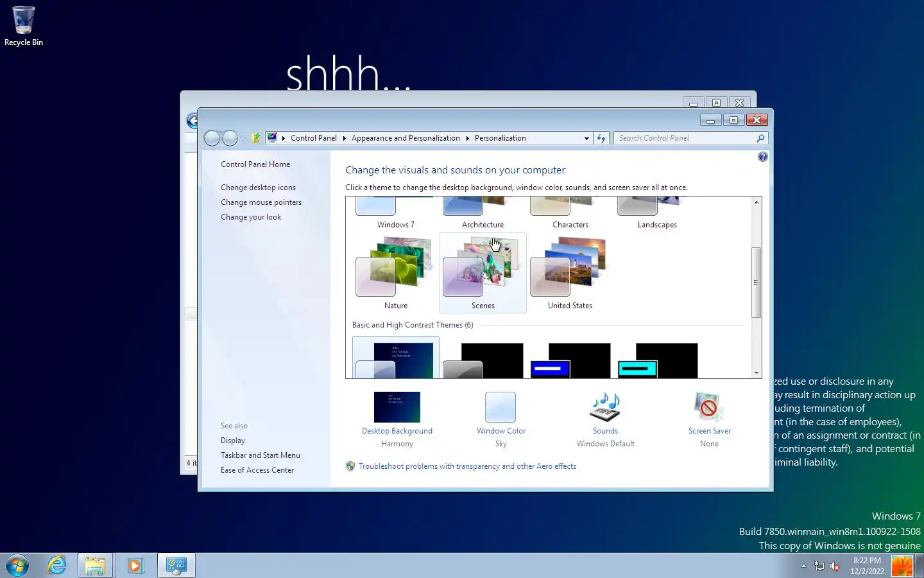Screen dimensions: 924x578
Task: Open Change desktop icons link
Action: [258, 188]
